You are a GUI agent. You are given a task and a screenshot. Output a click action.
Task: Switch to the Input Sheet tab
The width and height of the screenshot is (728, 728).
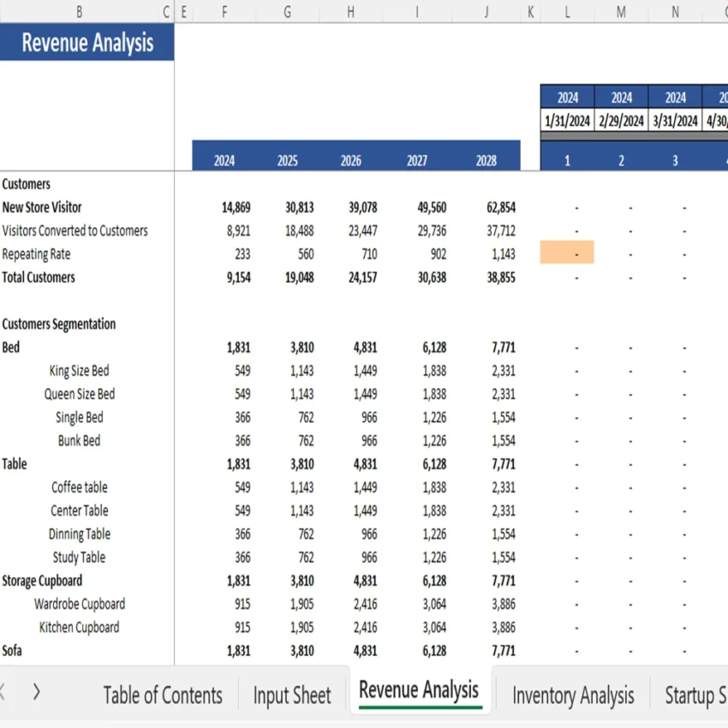292,695
